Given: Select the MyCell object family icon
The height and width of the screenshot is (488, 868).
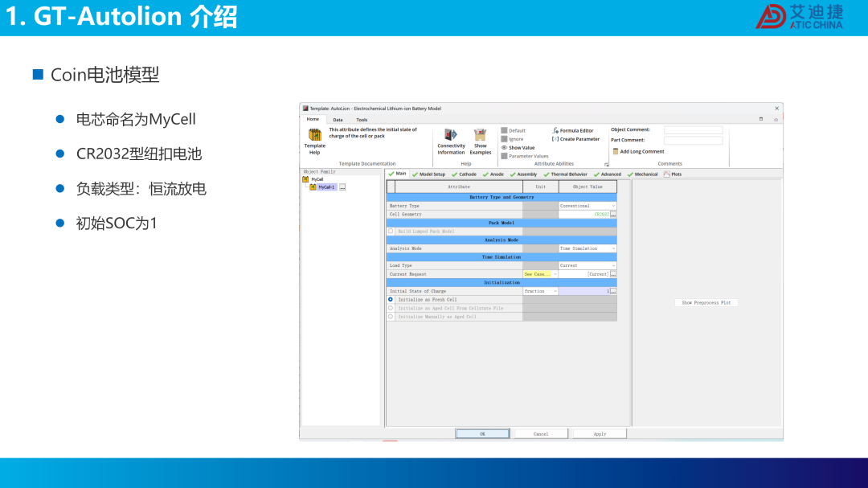Looking at the screenshot, I should 305,179.
